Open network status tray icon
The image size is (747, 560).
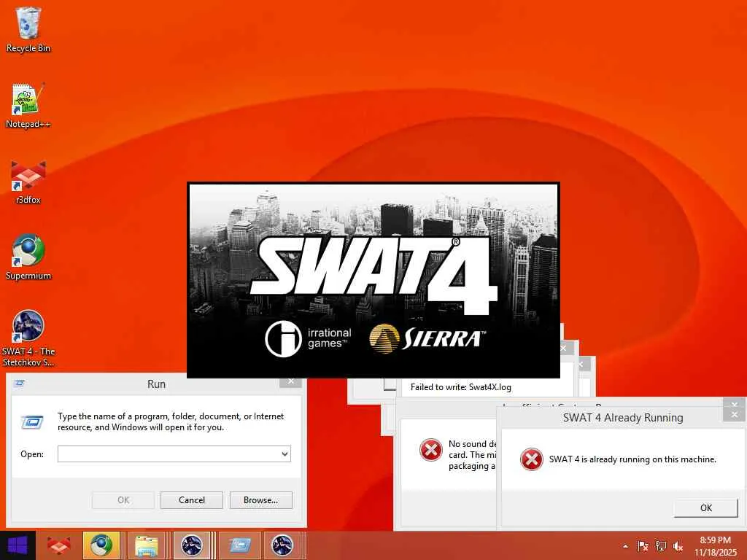[x=660, y=546]
